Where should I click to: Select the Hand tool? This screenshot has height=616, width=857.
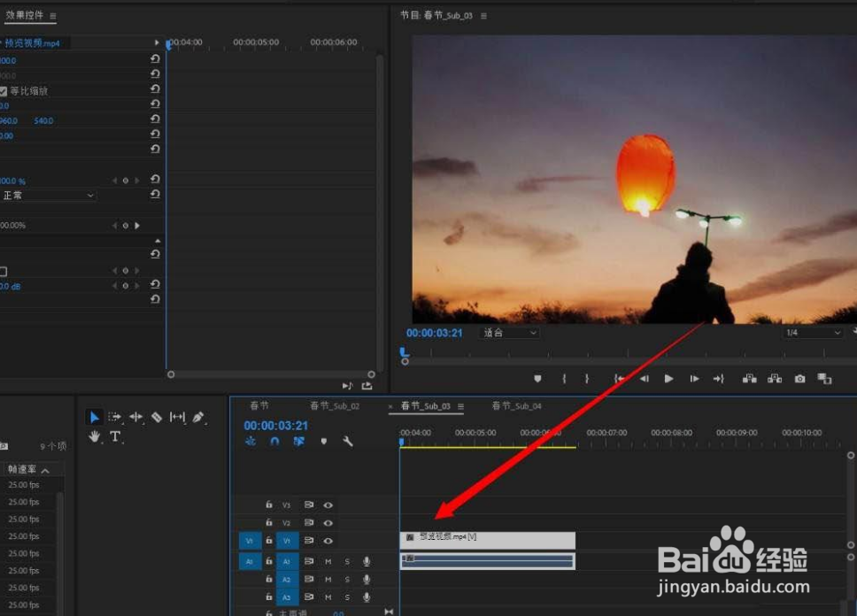coord(95,436)
